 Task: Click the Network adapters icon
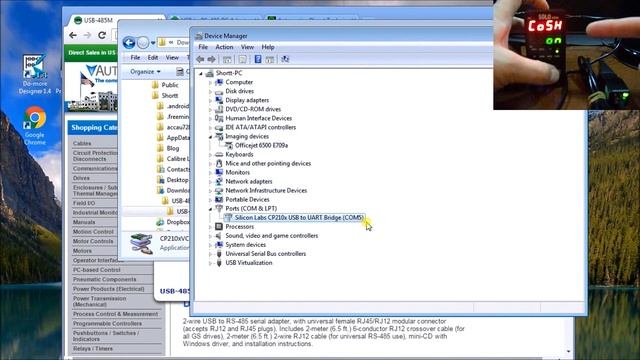pyautogui.click(x=219, y=182)
